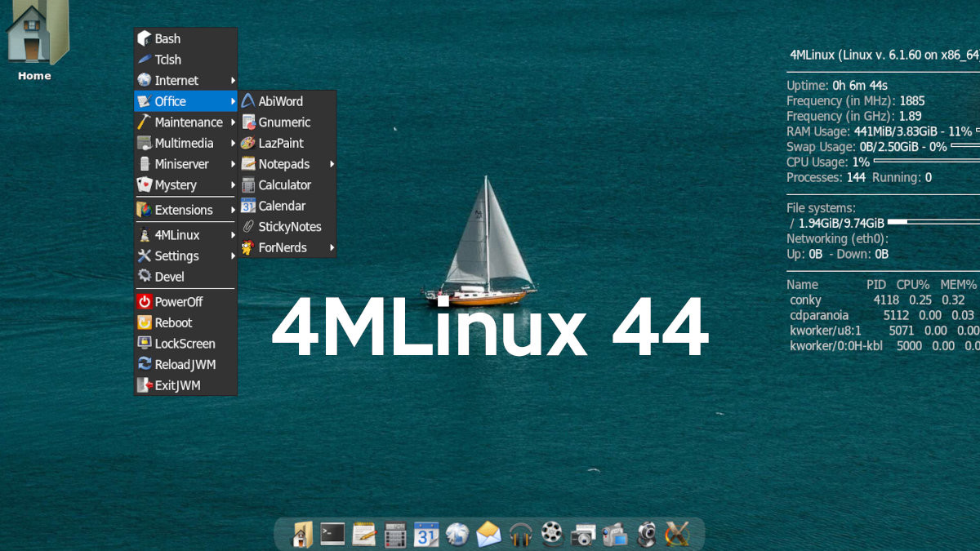
Task: Expand the Miniserver submenu arrow
Action: pos(233,164)
